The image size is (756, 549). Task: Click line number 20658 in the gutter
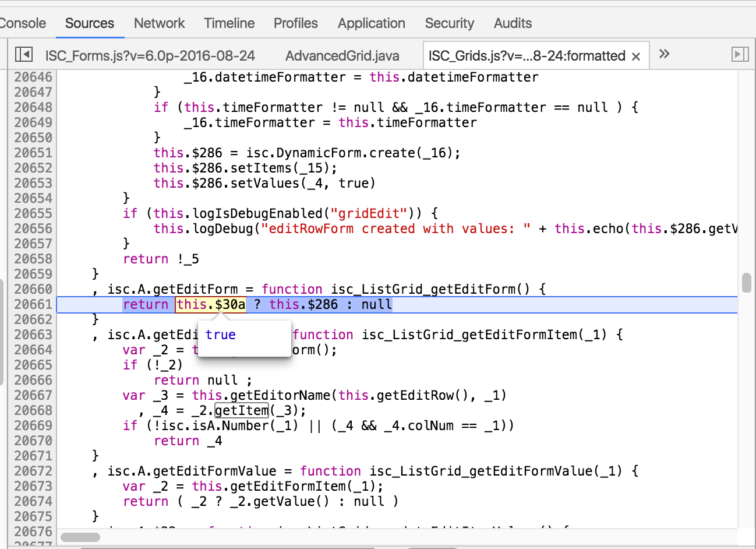click(33, 259)
